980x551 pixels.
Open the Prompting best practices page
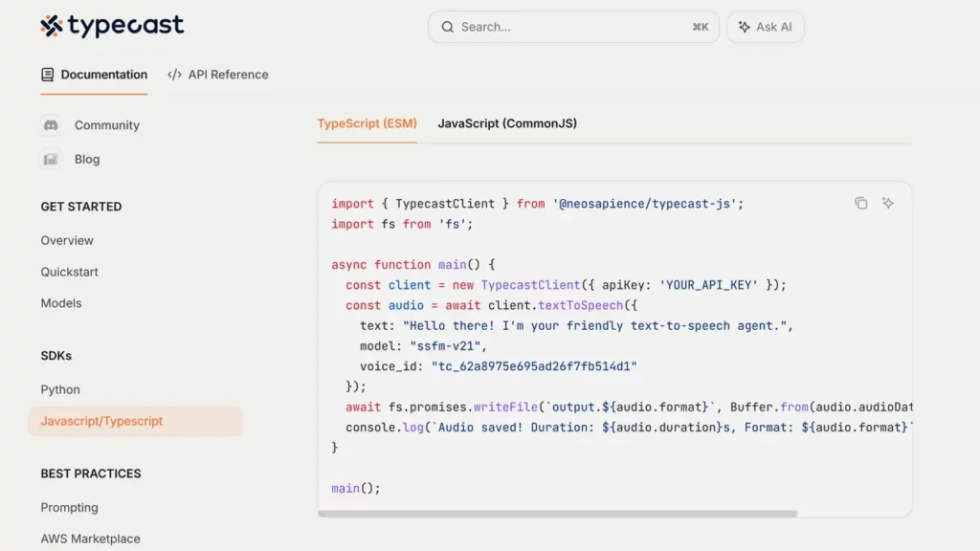click(x=69, y=508)
